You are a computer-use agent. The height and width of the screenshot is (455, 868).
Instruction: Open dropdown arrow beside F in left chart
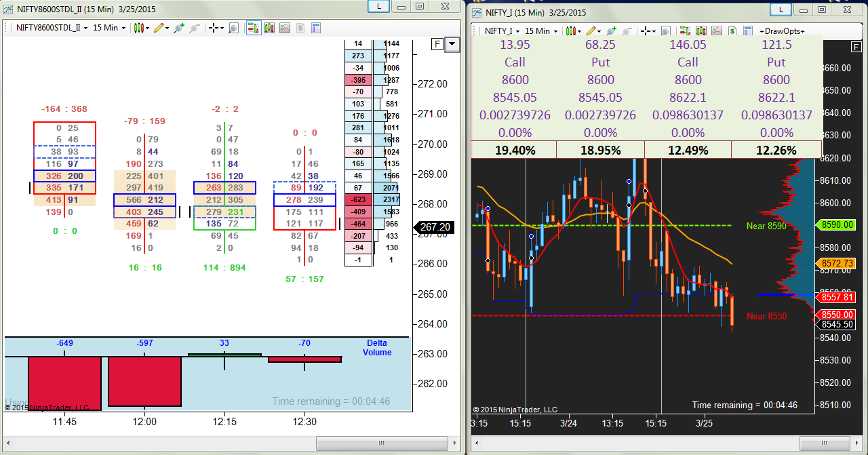452,45
